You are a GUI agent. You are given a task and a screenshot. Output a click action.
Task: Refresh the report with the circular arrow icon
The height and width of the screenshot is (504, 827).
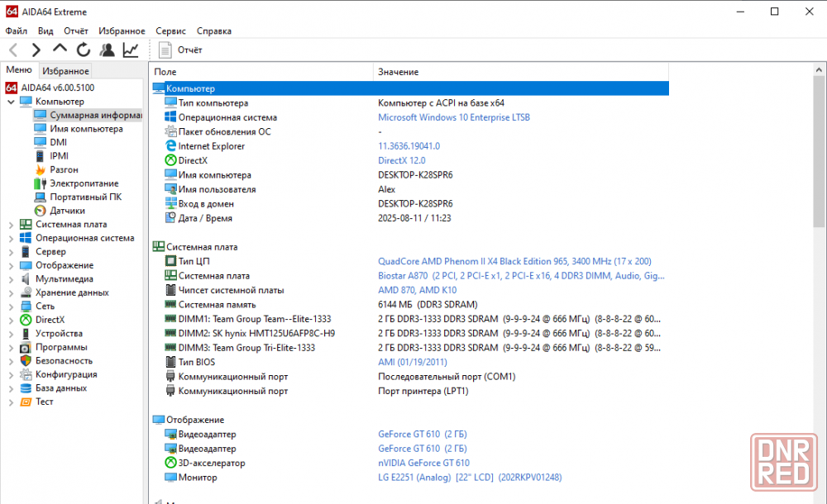tap(84, 50)
